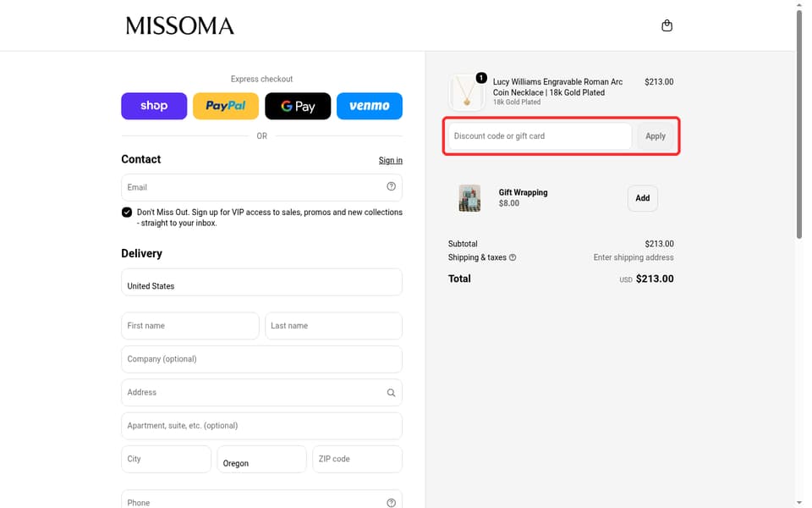Add Gift Wrapping to order
The image size is (812, 508).
click(x=643, y=198)
